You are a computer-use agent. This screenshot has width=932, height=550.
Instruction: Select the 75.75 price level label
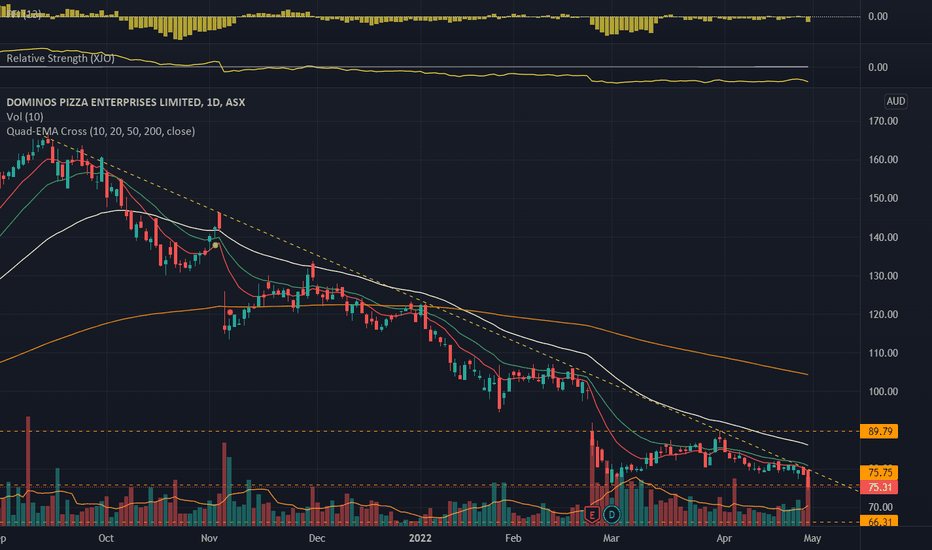[x=879, y=473]
